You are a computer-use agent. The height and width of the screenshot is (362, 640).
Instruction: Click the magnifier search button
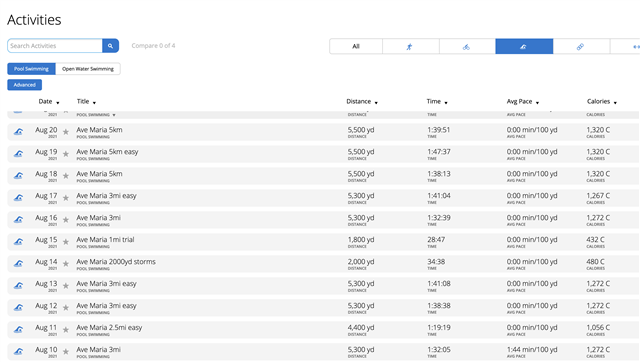point(110,46)
